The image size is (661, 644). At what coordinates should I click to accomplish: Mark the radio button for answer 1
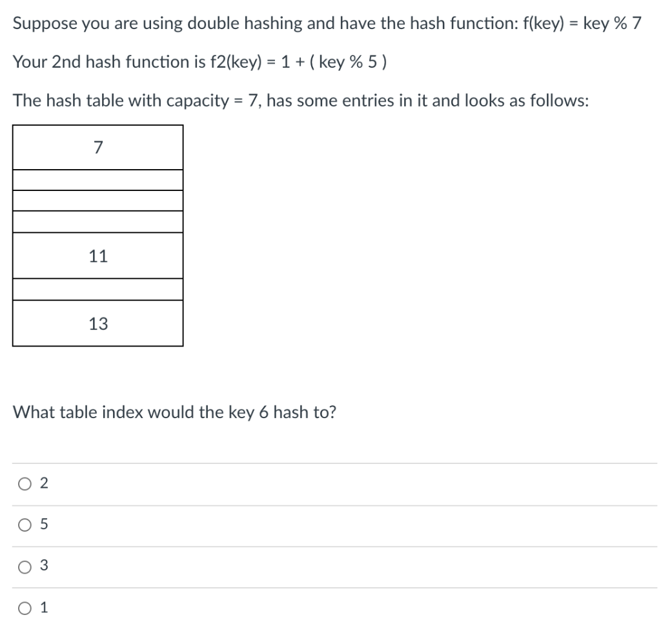tap(25, 608)
